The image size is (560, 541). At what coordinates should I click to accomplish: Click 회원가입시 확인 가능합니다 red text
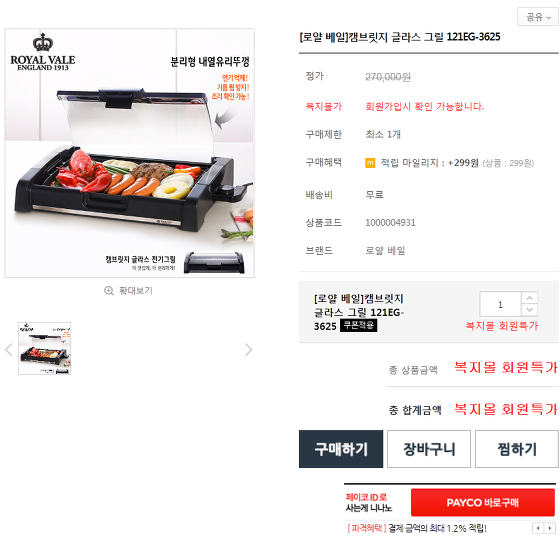click(424, 106)
